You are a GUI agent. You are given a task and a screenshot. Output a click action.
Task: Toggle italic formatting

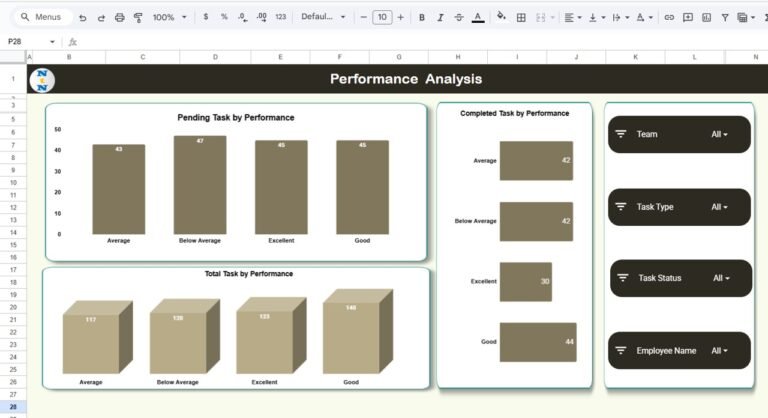point(440,18)
